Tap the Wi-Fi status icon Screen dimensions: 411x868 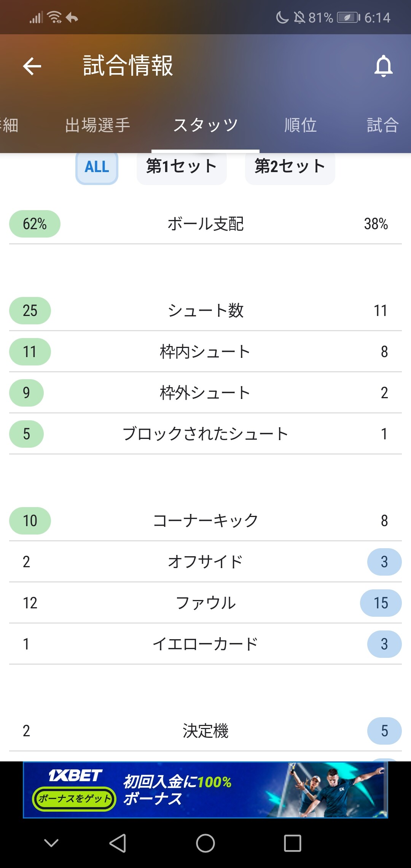[54, 18]
